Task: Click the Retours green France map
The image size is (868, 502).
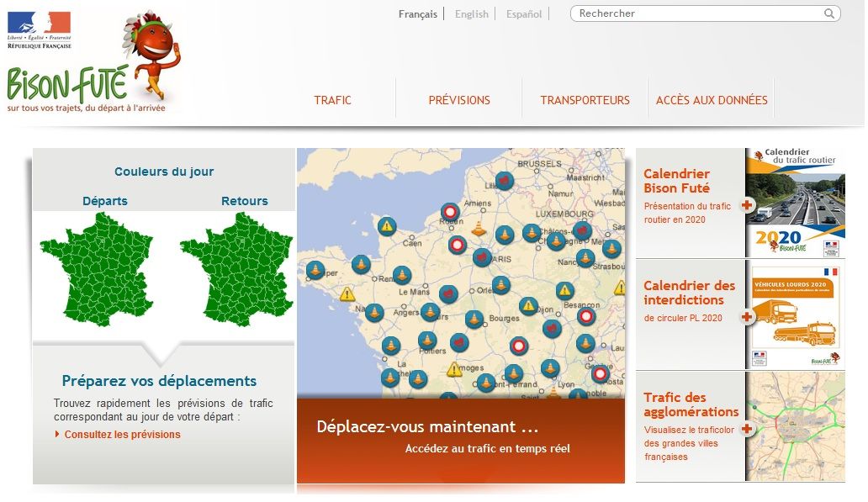Action: point(236,270)
